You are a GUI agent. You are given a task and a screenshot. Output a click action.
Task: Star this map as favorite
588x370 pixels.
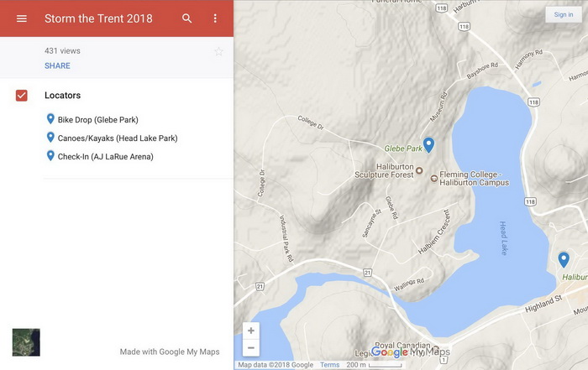219,51
